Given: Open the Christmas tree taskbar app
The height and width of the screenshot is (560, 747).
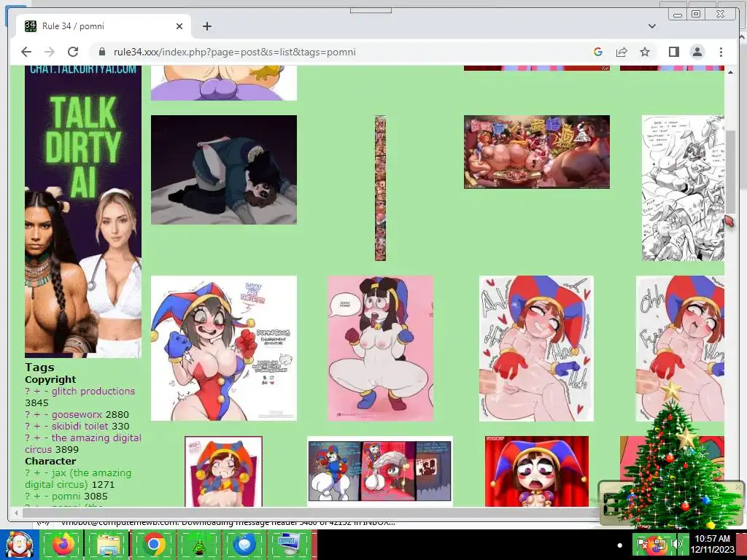Looking at the screenshot, I should (x=198, y=544).
